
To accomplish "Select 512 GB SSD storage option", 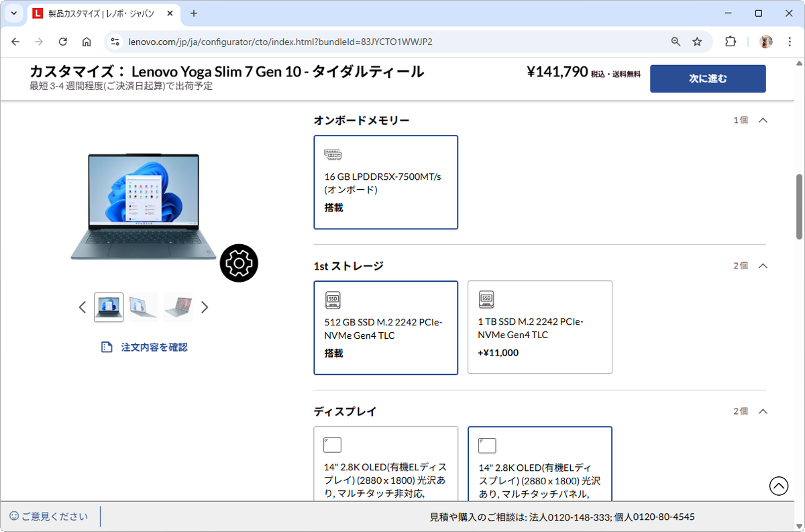I will click(x=386, y=327).
